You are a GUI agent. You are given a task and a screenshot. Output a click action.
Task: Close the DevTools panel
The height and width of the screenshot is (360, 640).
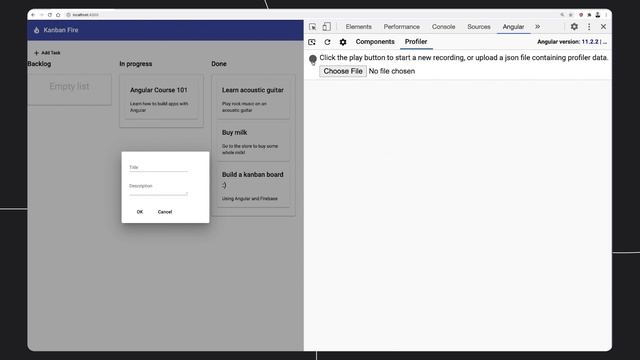coord(603,27)
